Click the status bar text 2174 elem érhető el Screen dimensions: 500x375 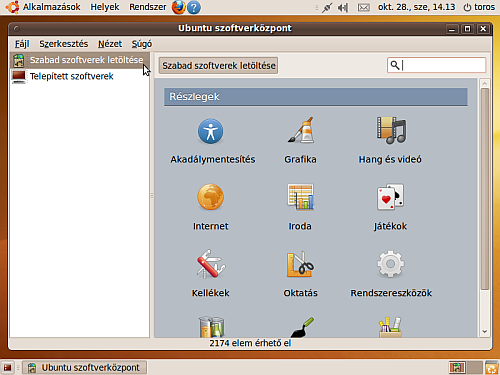(x=250, y=343)
